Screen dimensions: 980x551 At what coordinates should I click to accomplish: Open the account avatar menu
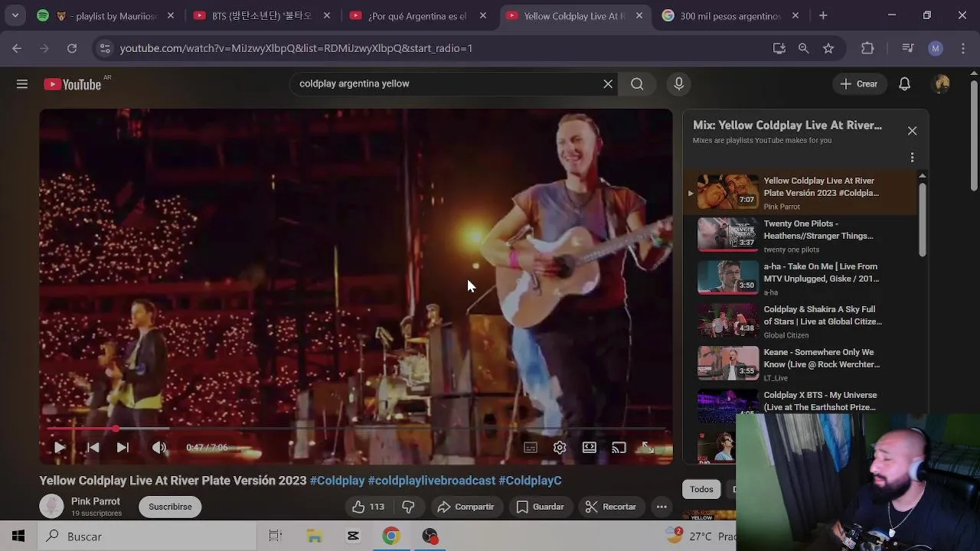pyautogui.click(x=942, y=84)
